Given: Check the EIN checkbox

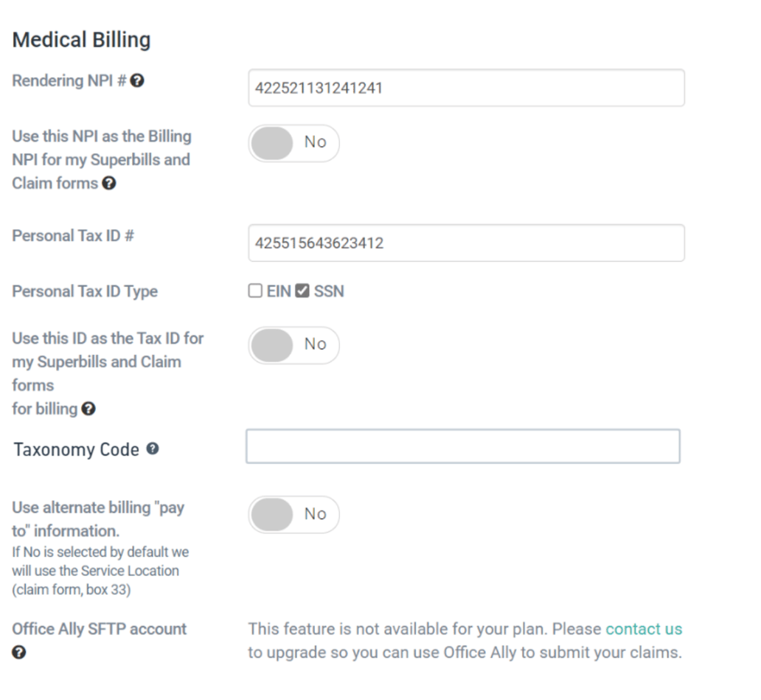Looking at the screenshot, I should click(255, 291).
